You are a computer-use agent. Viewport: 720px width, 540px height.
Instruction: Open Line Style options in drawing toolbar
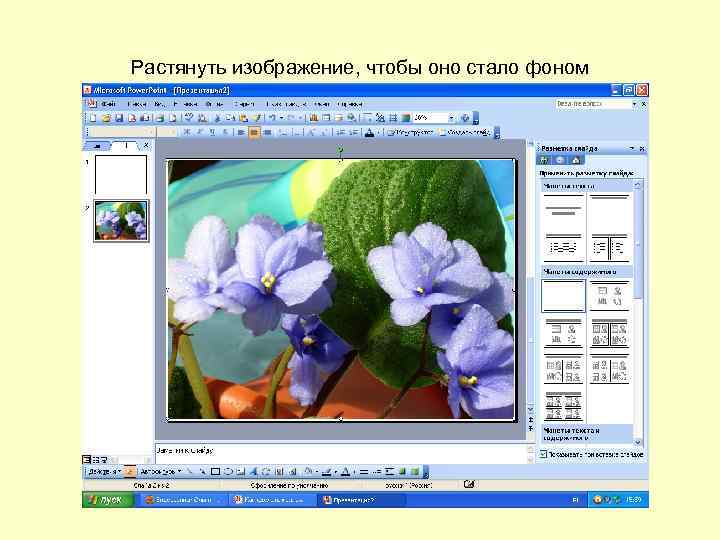tap(364, 471)
